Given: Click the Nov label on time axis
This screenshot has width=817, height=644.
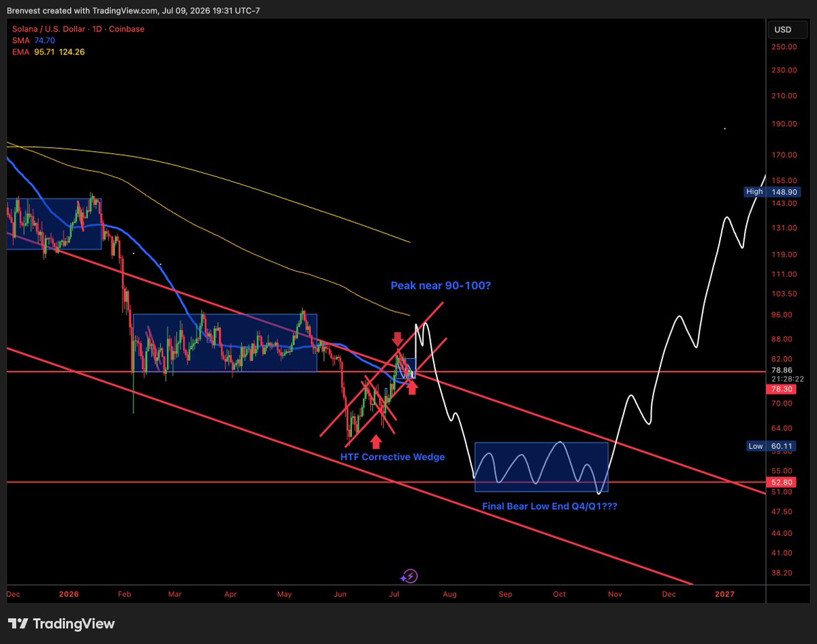Looking at the screenshot, I should point(615,594).
